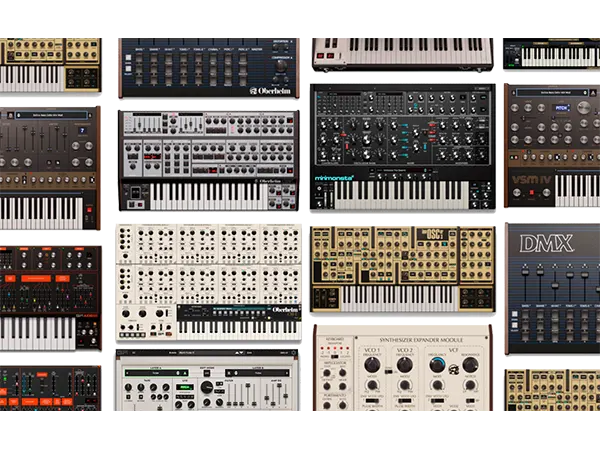Viewport: 600px width, 450px height.
Task: Click the Oberheim logo on the top drum machine
Action: 270,91
